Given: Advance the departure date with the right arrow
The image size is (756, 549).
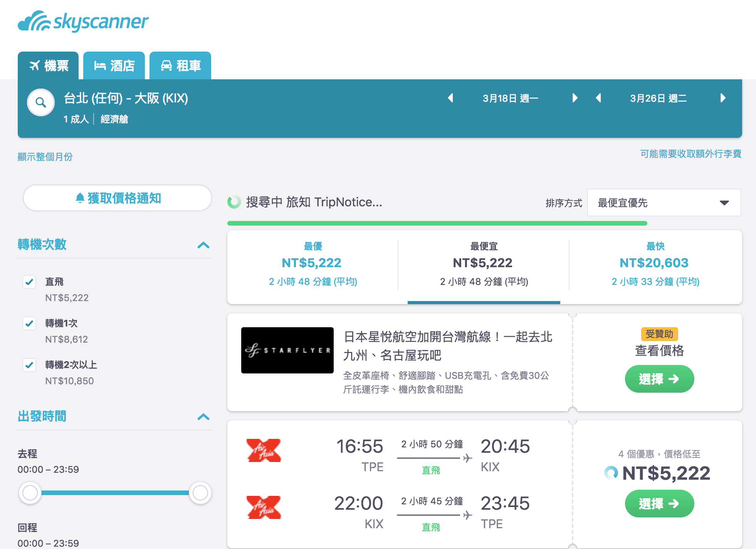Looking at the screenshot, I should pyautogui.click(x=575, y=98).
